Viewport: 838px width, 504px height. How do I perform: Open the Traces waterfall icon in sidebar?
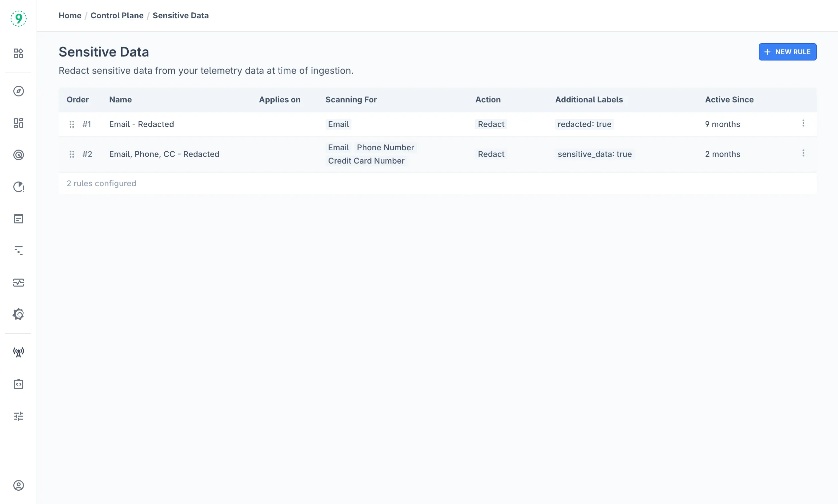18,251
